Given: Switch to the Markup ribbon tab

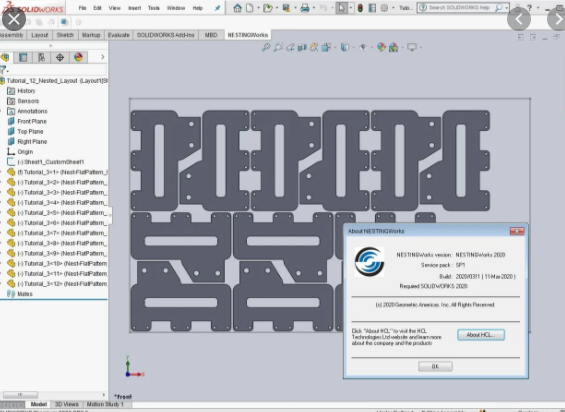Looking at the screenshot, I should (91, 35).
